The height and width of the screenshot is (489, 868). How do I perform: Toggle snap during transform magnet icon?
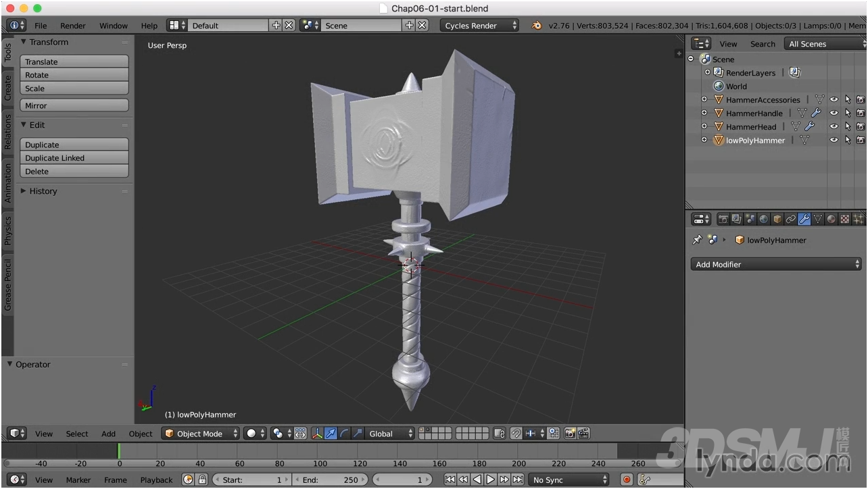[x=516, y=434]
